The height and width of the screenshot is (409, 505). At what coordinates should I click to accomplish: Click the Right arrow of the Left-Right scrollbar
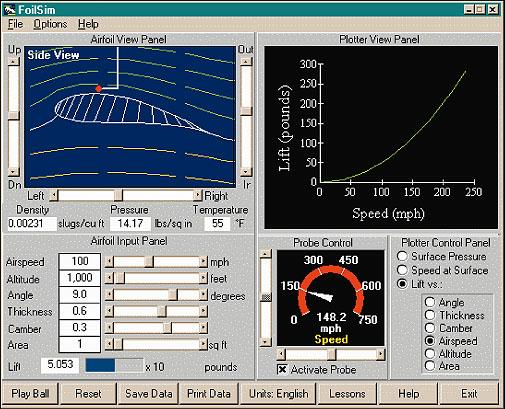198,195
